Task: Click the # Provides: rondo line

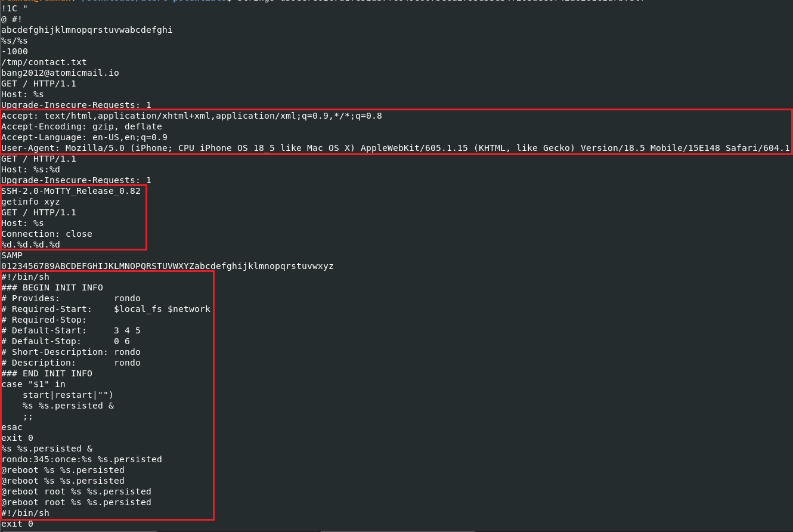Action: tap(71, 298)
